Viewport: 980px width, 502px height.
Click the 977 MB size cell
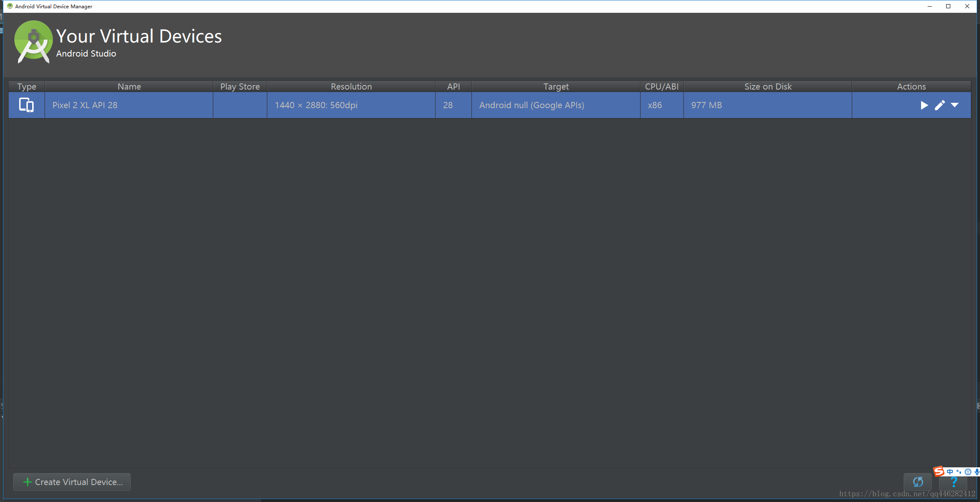click(768, 105)
